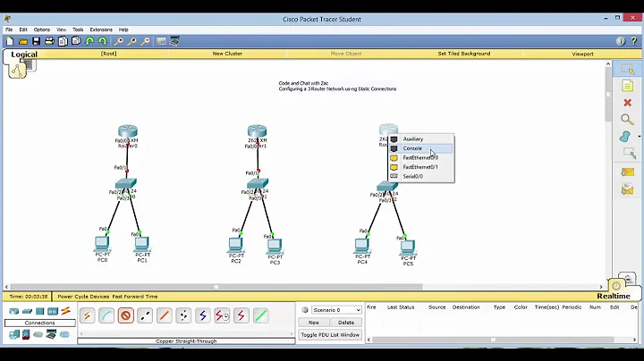This screenshot has height=361, width=644.
Task: Click New scenario button
Action: [314, 323]
